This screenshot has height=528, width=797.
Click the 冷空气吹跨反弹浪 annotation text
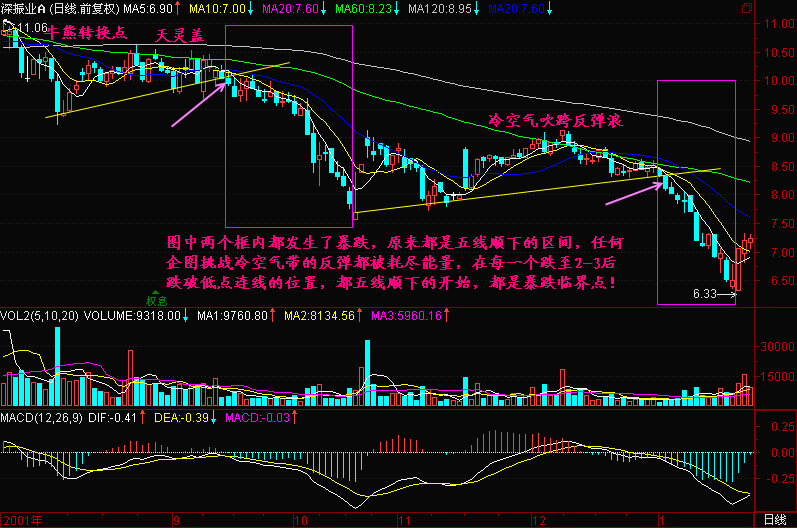tap(555, 120)
